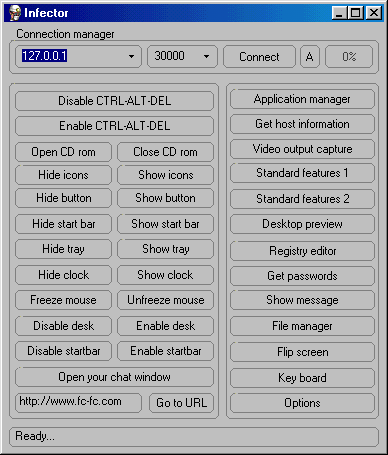This screenshot has height=455, width=388.
Task: Click Hide button
Action: click(63, 198)
